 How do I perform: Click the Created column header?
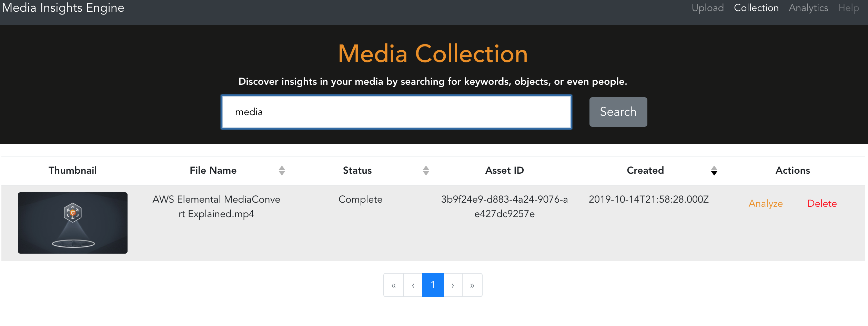645,171
